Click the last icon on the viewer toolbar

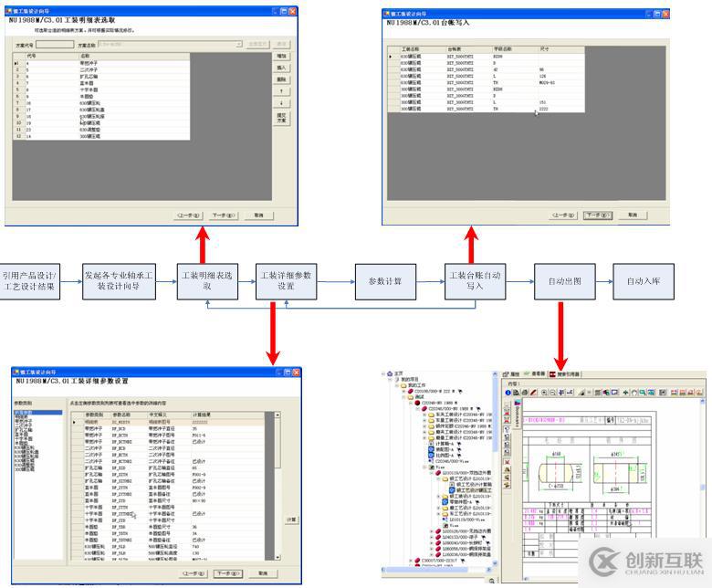(x=698, y=393)
